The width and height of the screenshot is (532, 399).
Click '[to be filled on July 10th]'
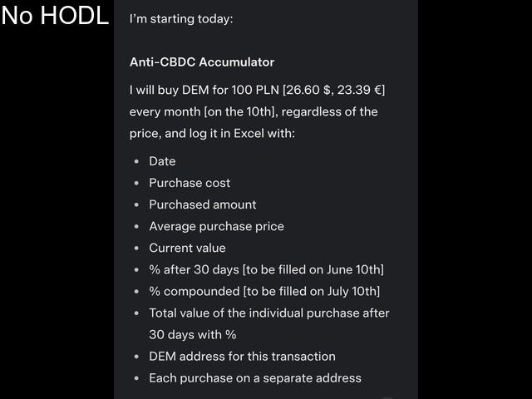click(x=312, y=292)
